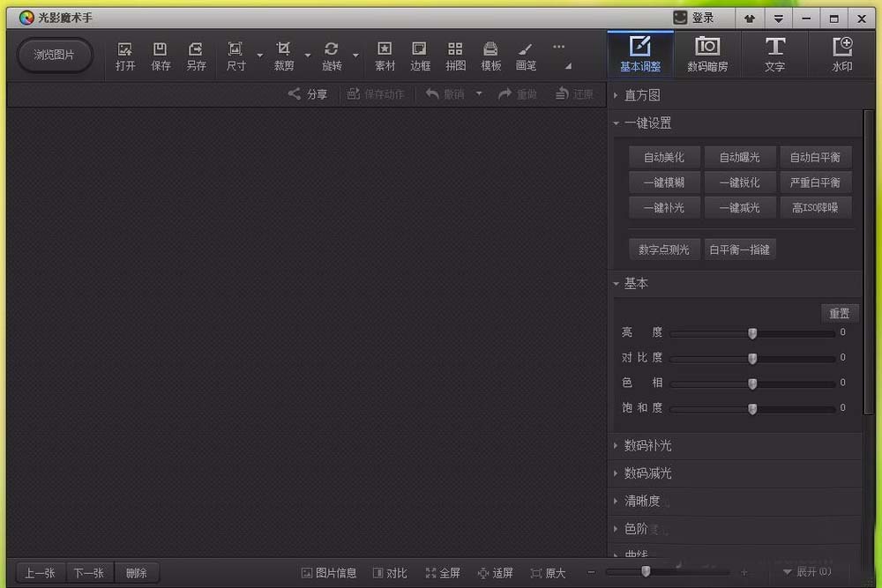The width and height of the screenshot is (882, 588).
Task: Click the 一键减光 button
Action: click(x=740, y=208)
